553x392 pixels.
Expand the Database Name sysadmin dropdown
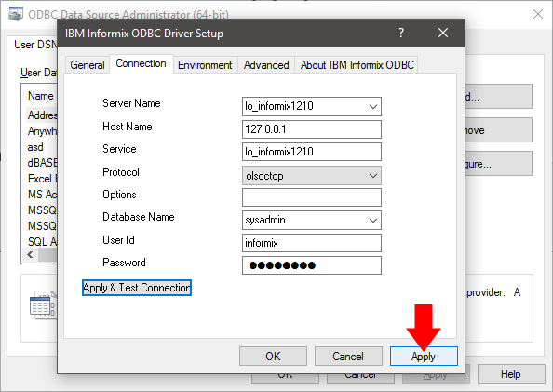pyautogui.click(x=373, y=220)
